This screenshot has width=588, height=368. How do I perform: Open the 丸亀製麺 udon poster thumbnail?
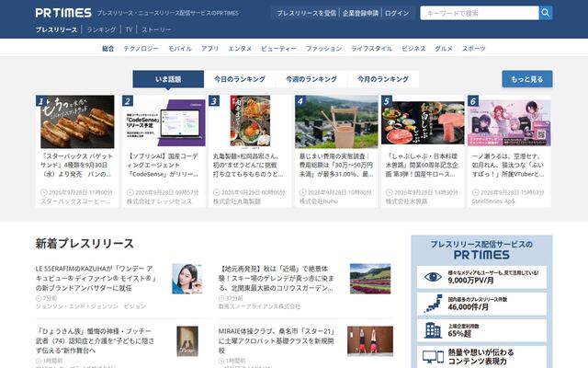[x=250, y=121]
